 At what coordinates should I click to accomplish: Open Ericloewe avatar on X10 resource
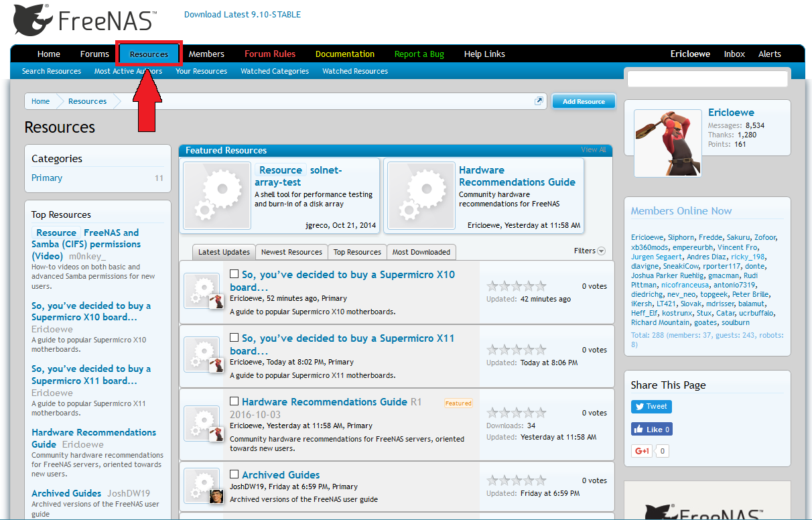(x=216, y=301)
